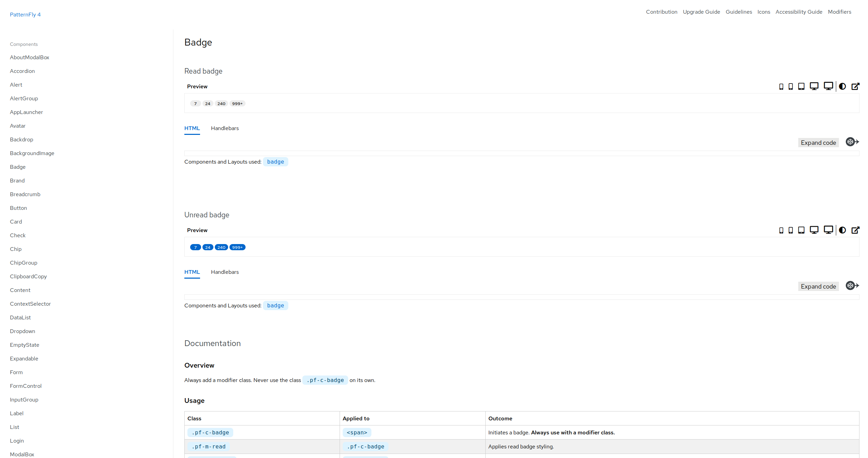Click the badge component link under Unread badge
Screen dimensions: 868x458
click(x=276, y=306)
